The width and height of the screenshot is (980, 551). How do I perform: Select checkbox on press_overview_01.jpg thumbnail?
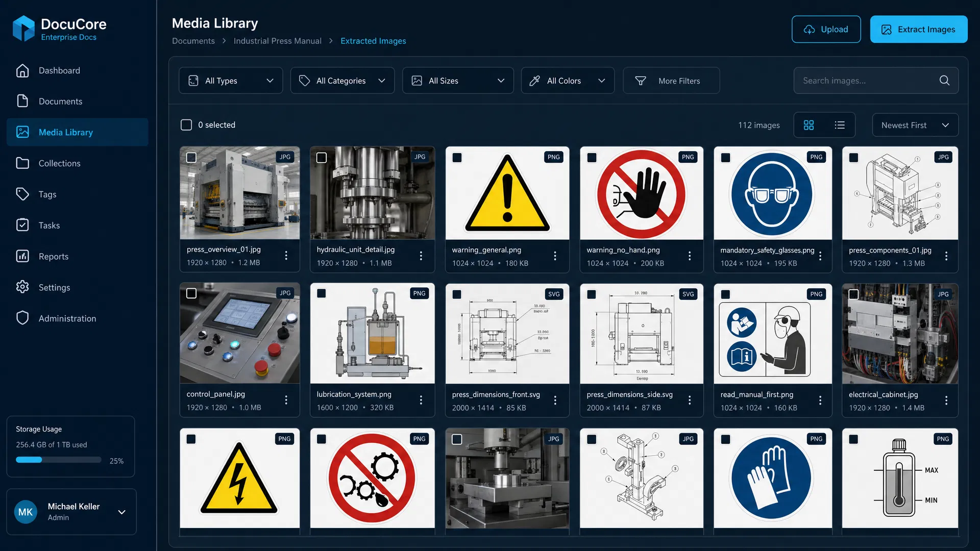[191, 158]
